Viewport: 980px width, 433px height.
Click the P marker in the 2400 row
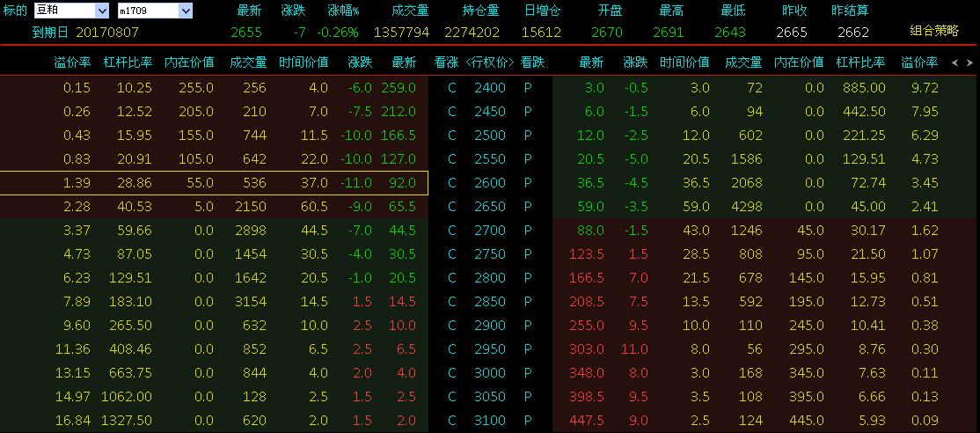click(x=528, y=88)
